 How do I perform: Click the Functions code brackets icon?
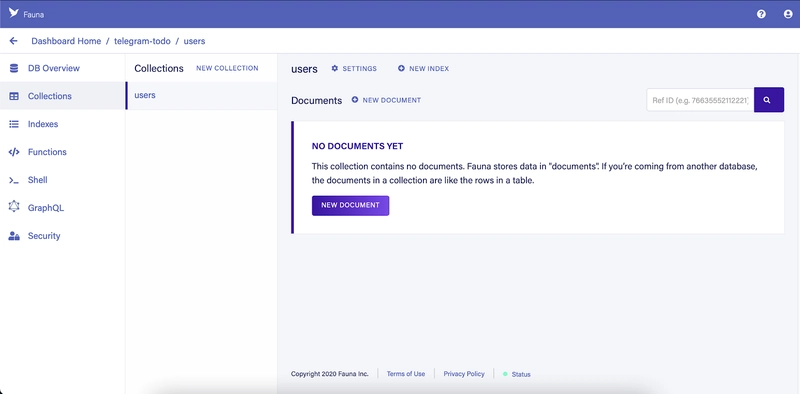tap(14, 152)
